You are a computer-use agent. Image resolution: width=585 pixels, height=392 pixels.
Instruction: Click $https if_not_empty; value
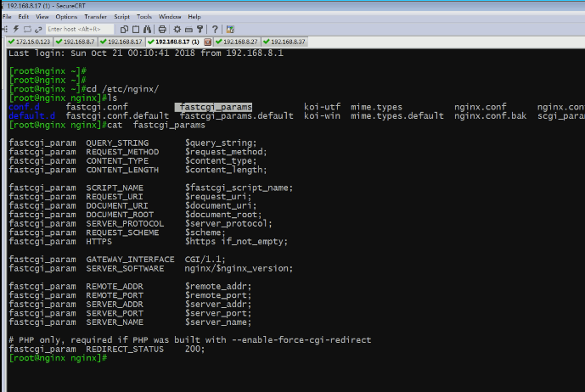236,242
